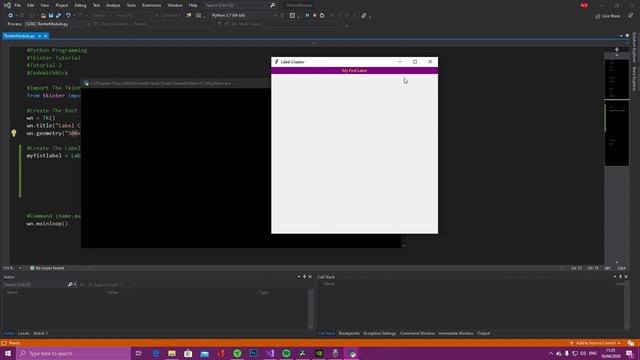This screenshot has width=640, height=360.
Task: Switch to the Watch 1 tab
Action: click(x=40, y=333)
